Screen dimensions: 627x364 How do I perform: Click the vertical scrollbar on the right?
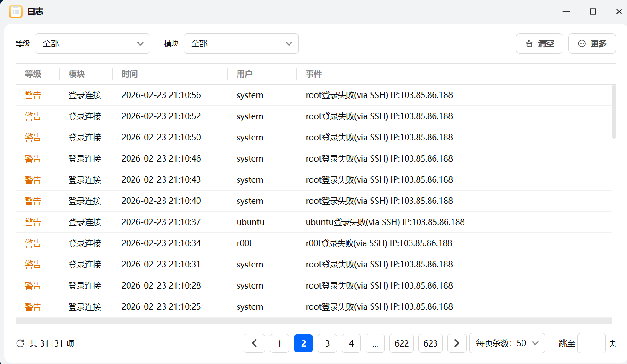(614, 110)
